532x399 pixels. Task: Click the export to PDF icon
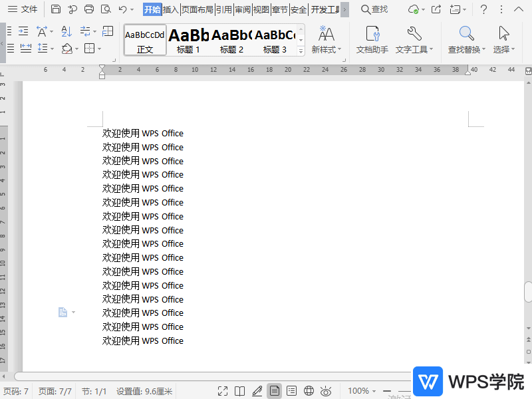click(x=72, y=9)
